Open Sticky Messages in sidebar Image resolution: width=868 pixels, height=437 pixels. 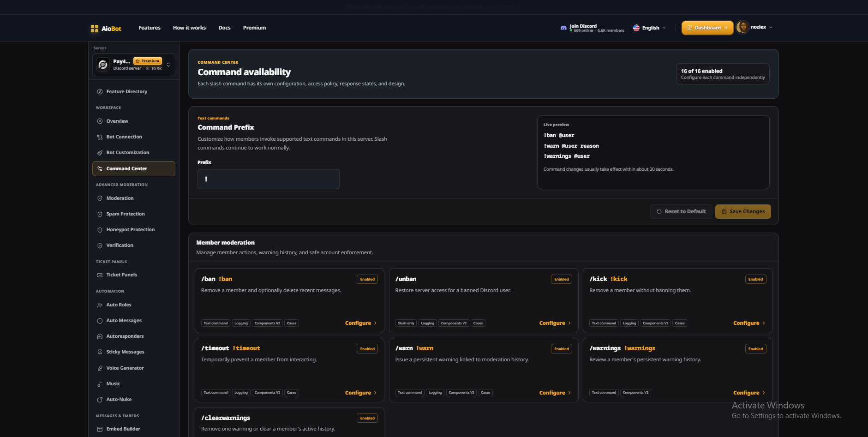(134, 352)
